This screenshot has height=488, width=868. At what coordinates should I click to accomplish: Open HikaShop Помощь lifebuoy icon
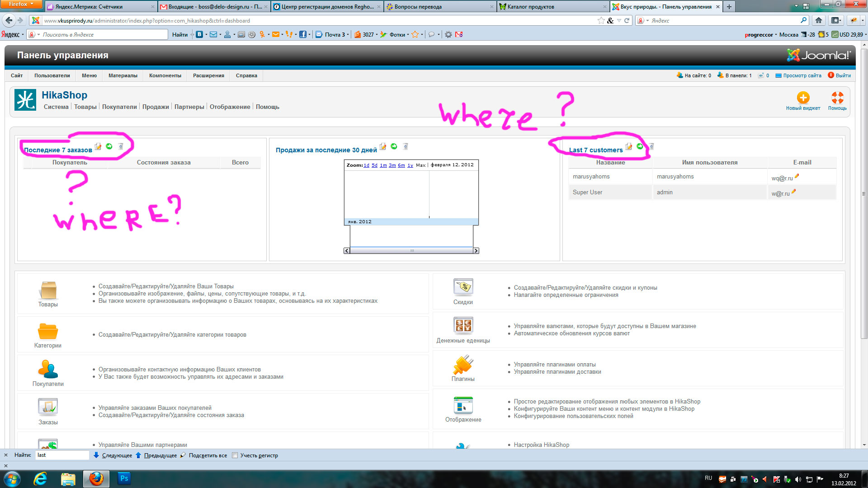(x=837, y=98)
